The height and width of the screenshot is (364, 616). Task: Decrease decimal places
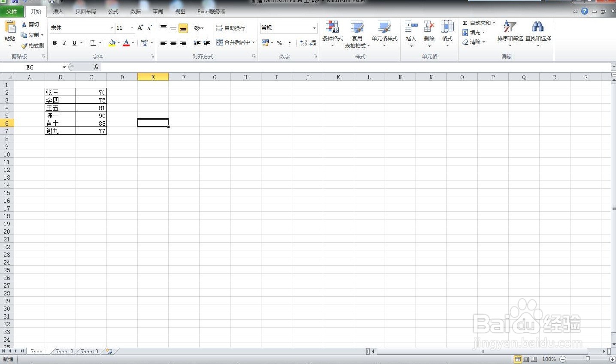(x=313, y=43)
